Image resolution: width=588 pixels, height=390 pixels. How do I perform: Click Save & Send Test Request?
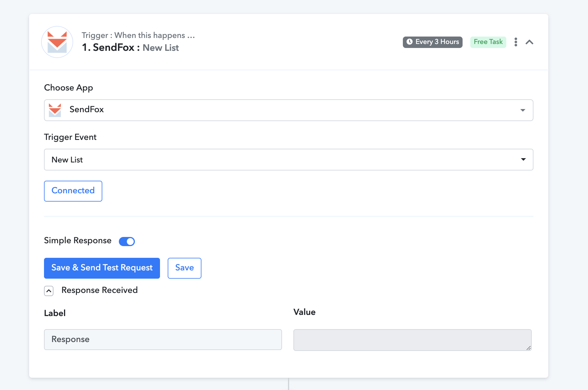tap(102, 268)
